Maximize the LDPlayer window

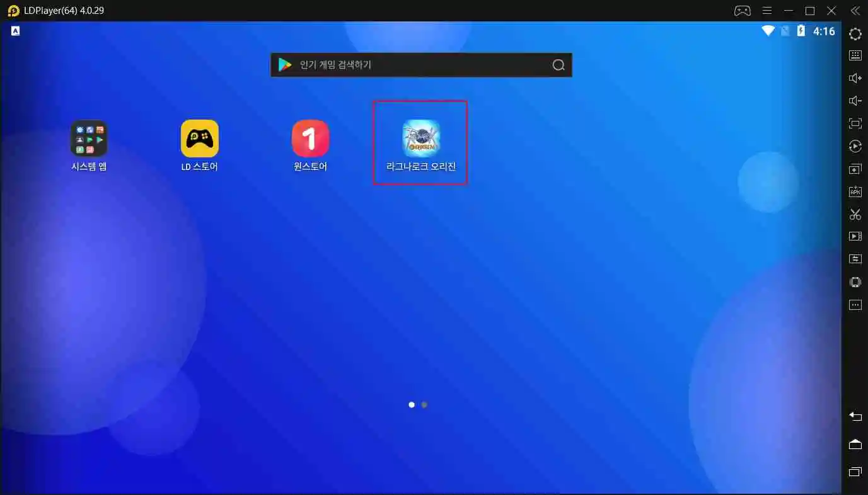coord(810,11)
